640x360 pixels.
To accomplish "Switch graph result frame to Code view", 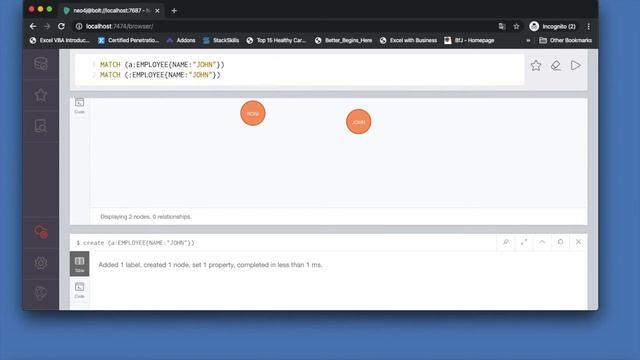I will coord(80,106).
